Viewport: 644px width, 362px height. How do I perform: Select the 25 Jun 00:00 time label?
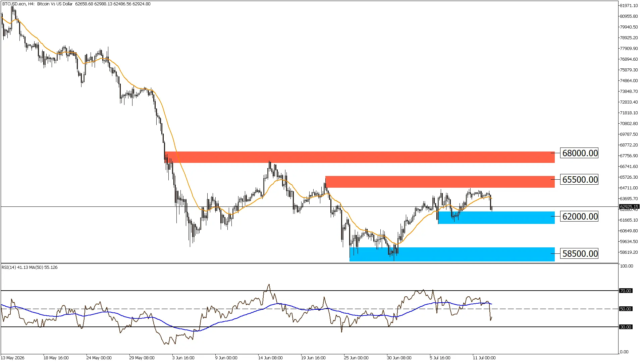coord(356,358)
